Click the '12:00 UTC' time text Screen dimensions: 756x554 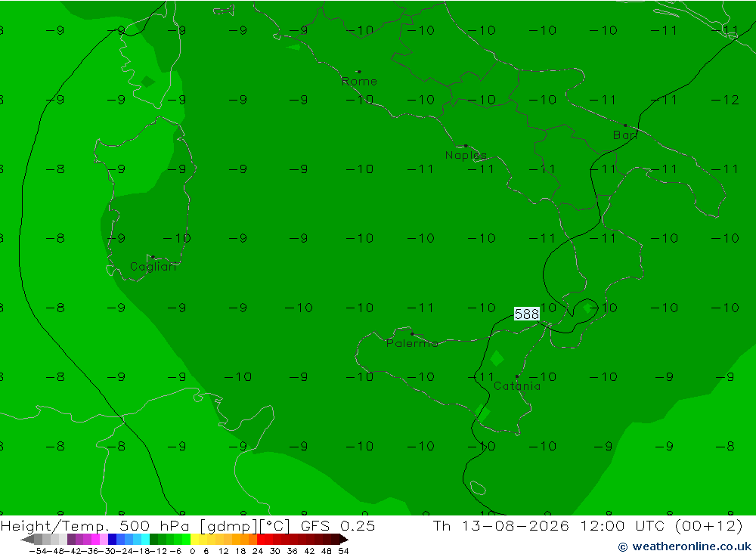(x=622, y=525)
